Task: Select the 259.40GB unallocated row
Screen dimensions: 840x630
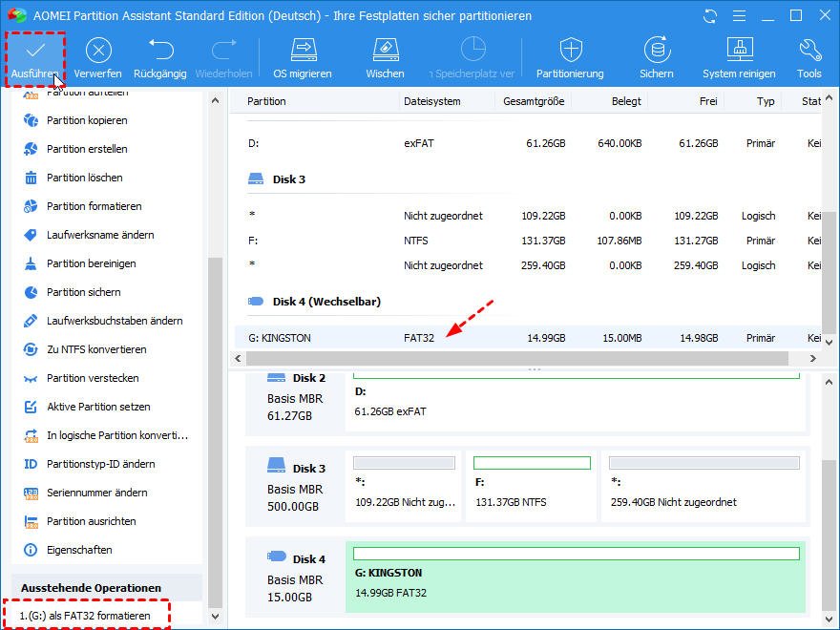Action: pos(528,265)
